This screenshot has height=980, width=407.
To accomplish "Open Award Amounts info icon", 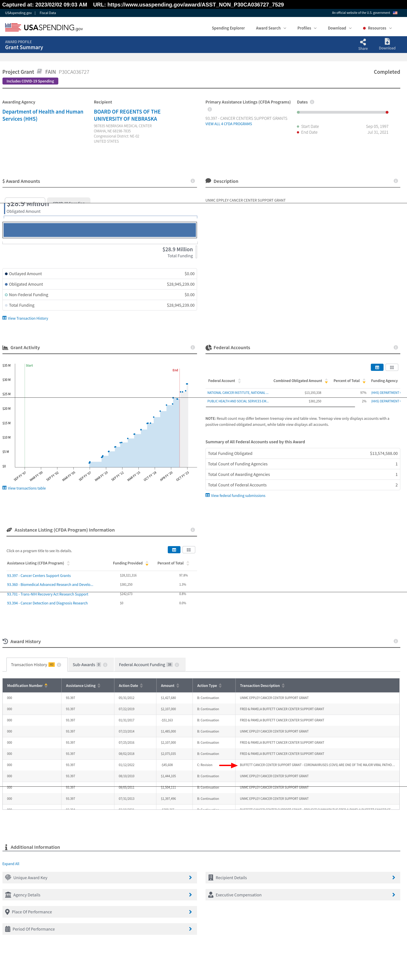I will tap(193, 181).
